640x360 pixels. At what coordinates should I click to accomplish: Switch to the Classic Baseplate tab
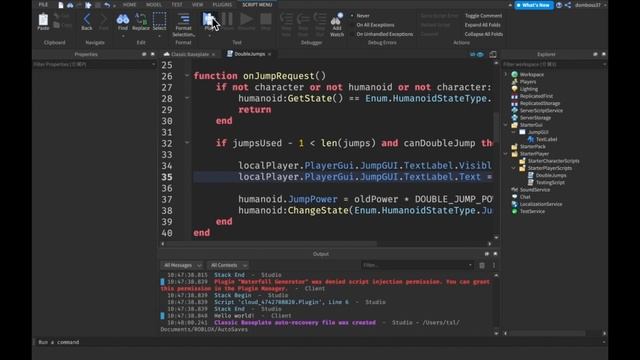coord(190,54)
